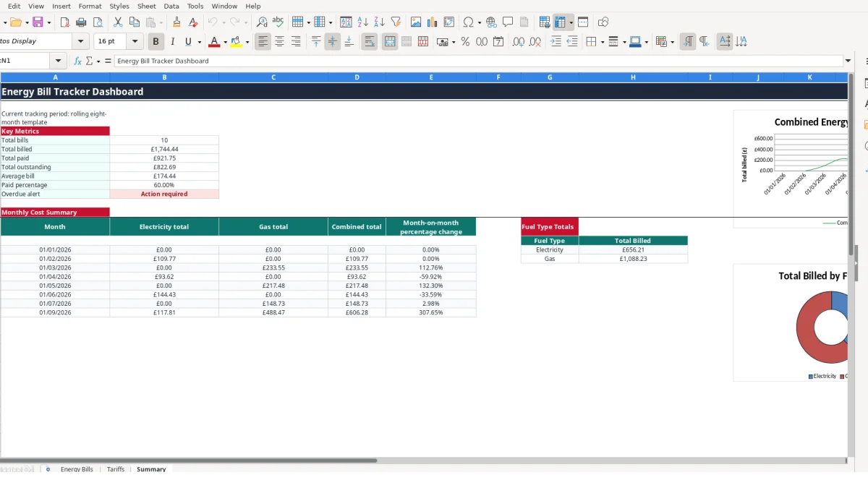868x488 pixels.
Task: Click the Clear Direct Formatting icon
Action: (193, 22)
